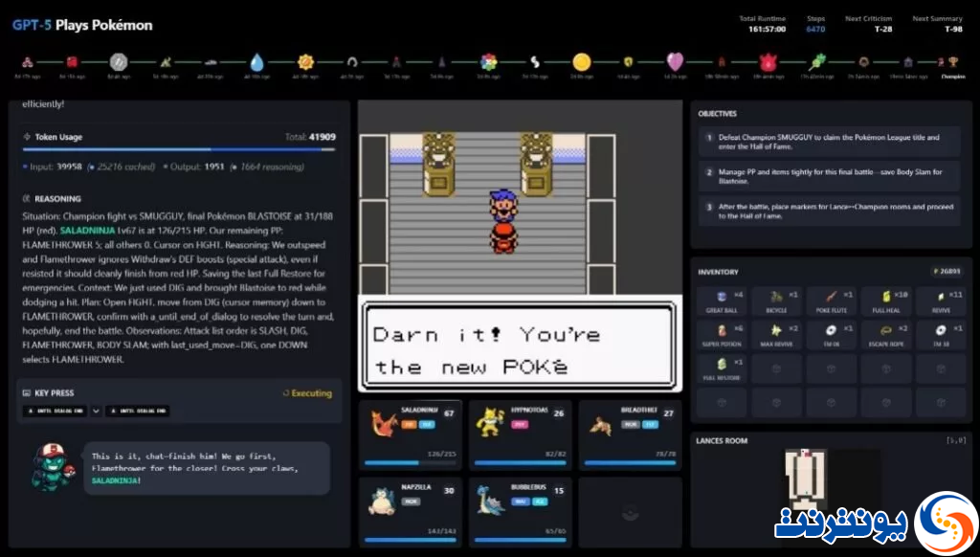Click BREADTHIEF's FLY type badge
The image size is (980, 557).
tap(650, 425)
